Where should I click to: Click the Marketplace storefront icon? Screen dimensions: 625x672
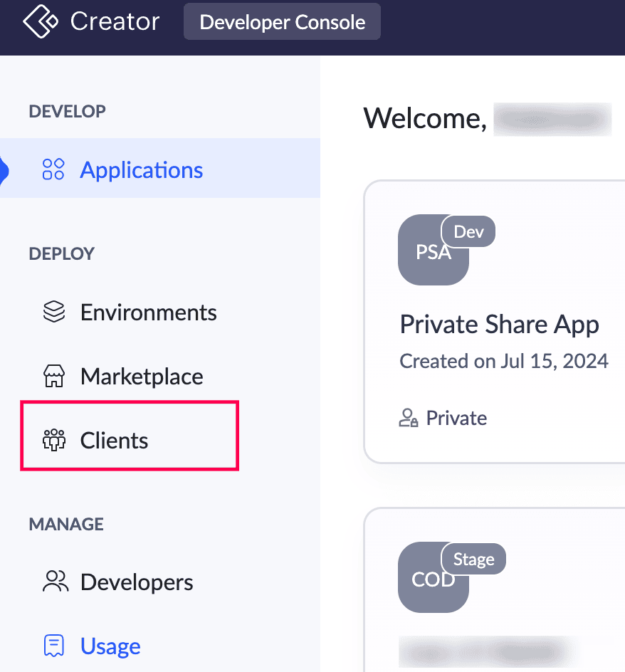tap(54, 376)
